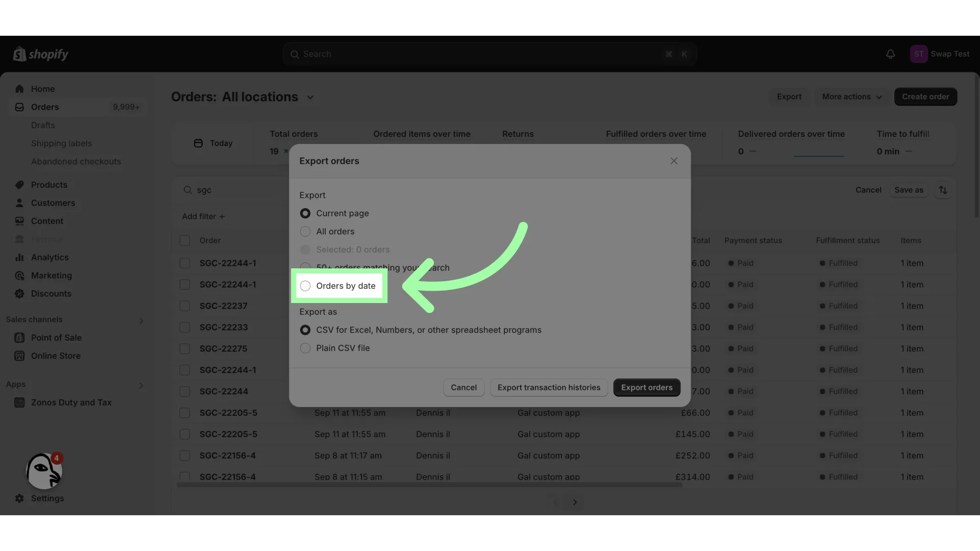Click the horizontal table scrollbar
Screen dimensions: 980x551
(x=429, y=485)
